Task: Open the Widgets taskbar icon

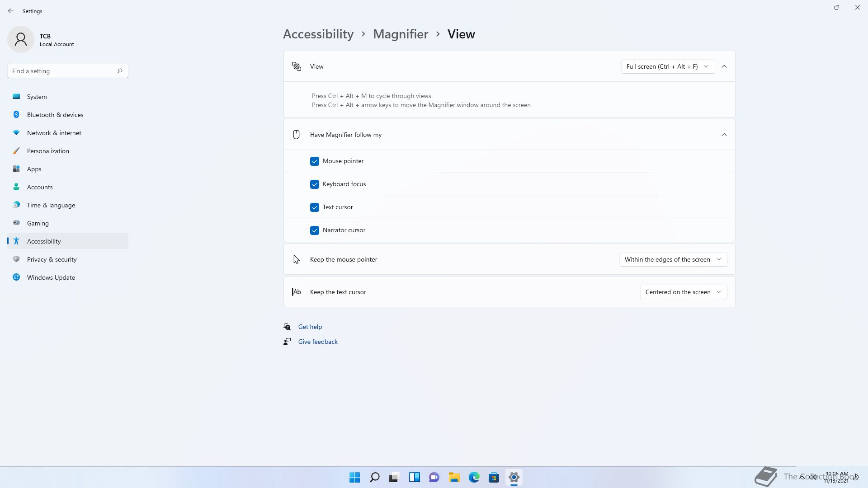Action: pos(414,477)
